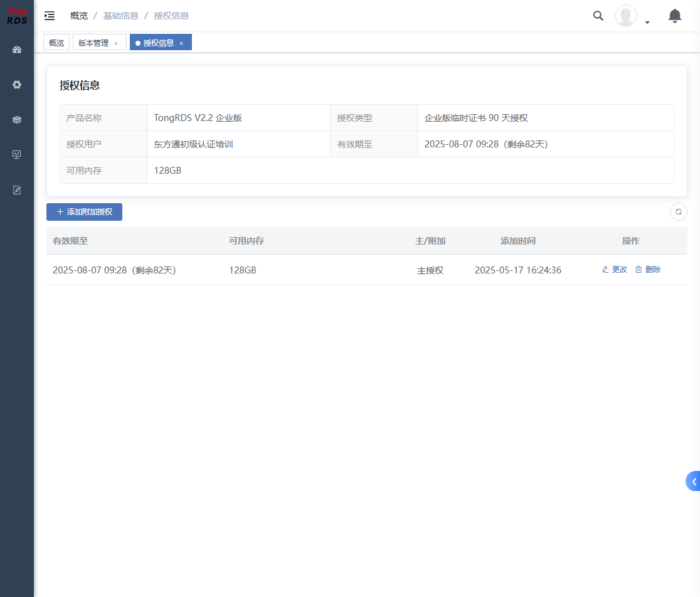
Task: Open the notifications bell
Action: (674, 16)
